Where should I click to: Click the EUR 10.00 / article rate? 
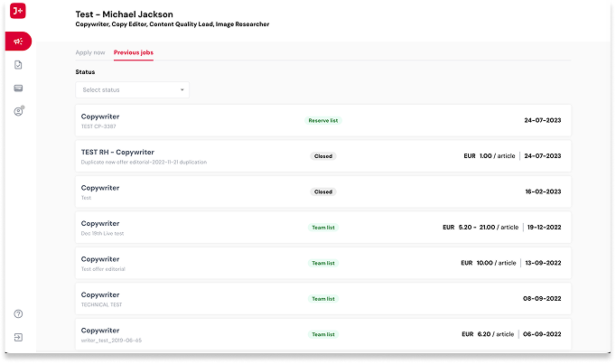[x=489, y=263]
